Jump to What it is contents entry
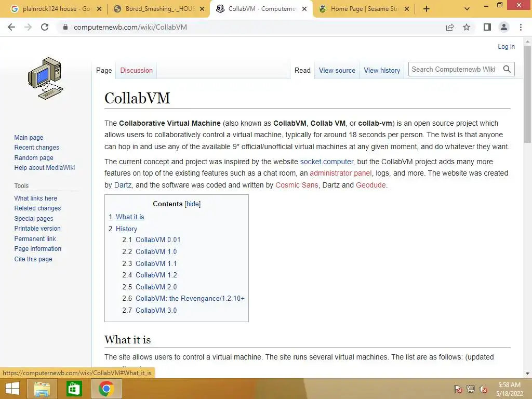 click(130, 217)
